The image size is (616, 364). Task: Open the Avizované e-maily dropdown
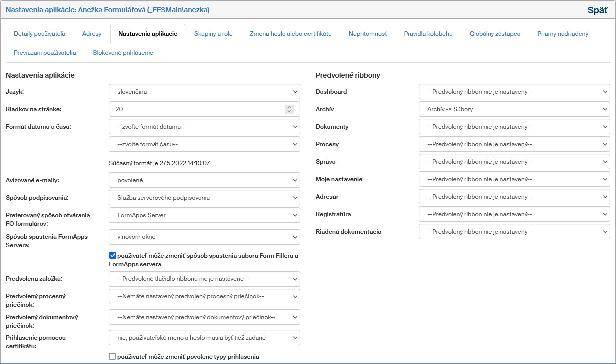pos(204,180)
